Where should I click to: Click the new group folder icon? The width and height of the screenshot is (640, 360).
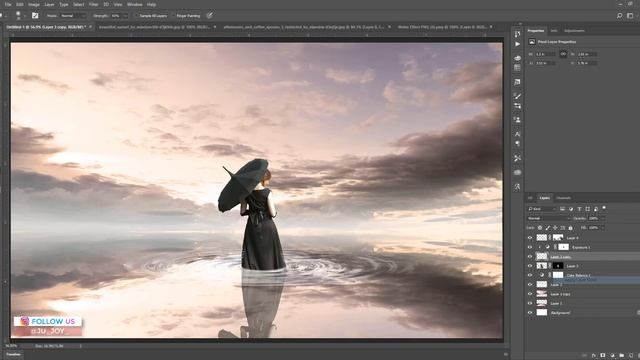pyautogui.click(x=622, y=356)
